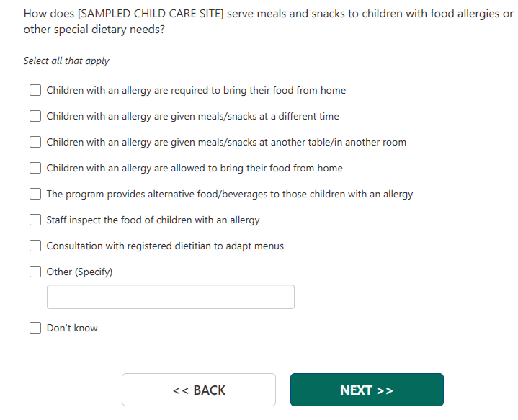Check 'program provides alternative food/beverages' box
Viewport: 518px width, 420px height.
click(x=35, y=195)
